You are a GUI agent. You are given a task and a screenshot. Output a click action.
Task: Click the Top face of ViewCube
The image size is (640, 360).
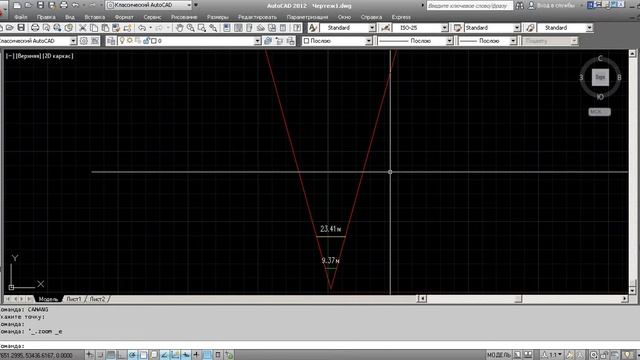(x=600, y=77)
